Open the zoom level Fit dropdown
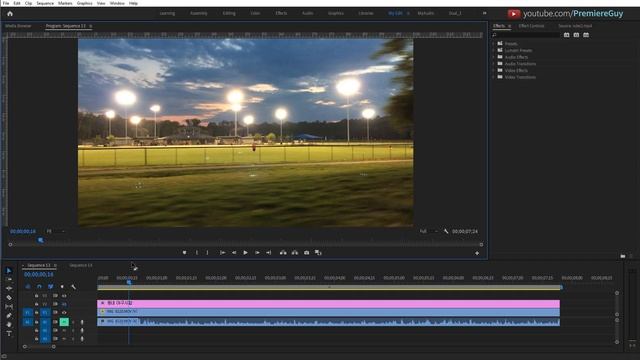This screenshot has height=360, width=640. click(x=56, y=231)
